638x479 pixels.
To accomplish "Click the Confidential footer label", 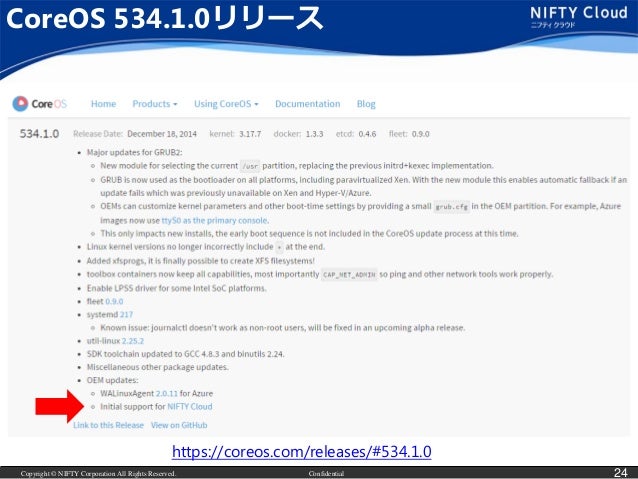I will pyautogui.click(x=326, y=473).
